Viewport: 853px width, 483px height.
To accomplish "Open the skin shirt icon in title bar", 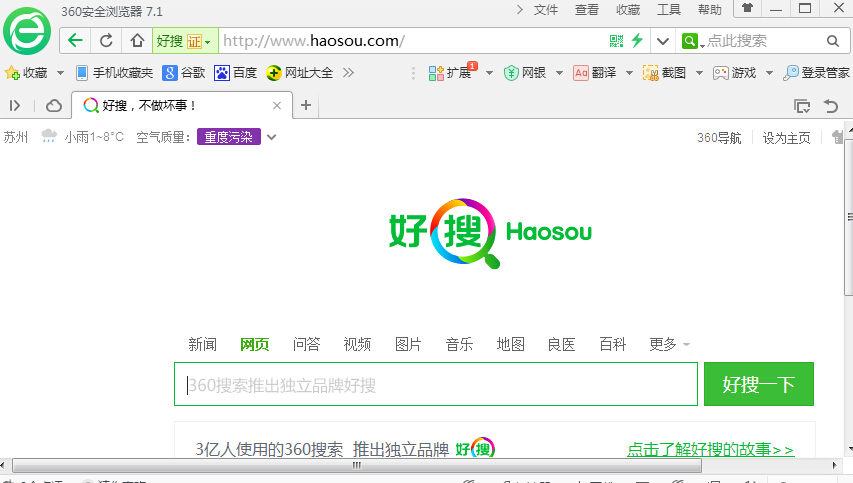I will click(747, 8).
